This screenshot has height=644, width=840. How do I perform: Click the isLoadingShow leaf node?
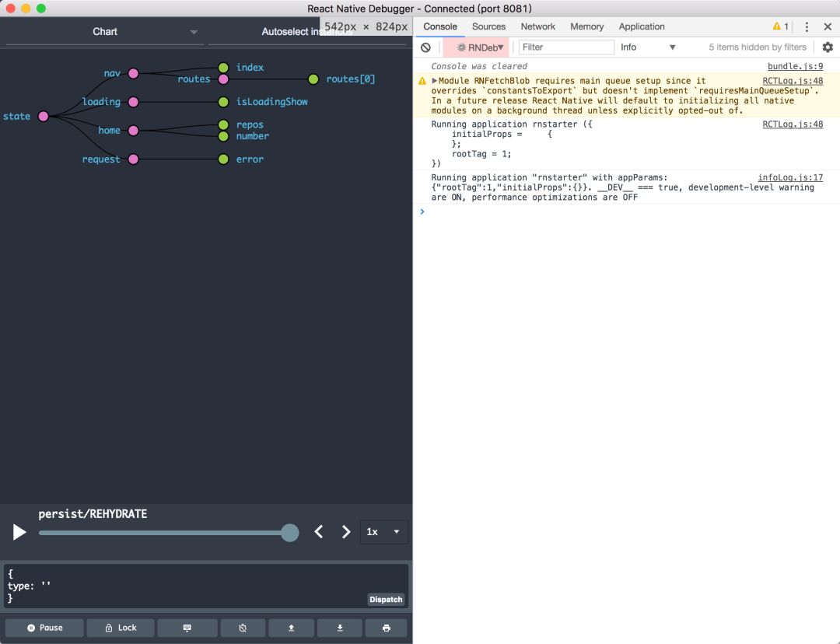click(x=223, y=102)
